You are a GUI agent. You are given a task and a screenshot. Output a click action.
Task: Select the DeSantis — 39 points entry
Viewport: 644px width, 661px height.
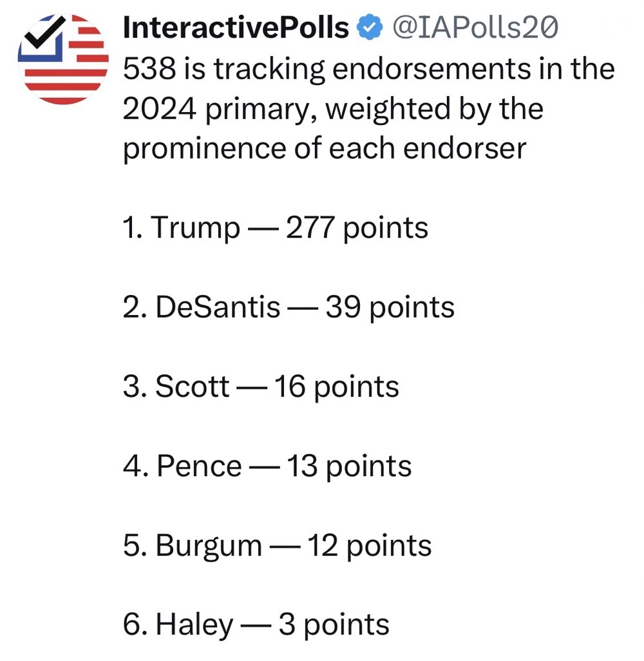pos(289,307)
